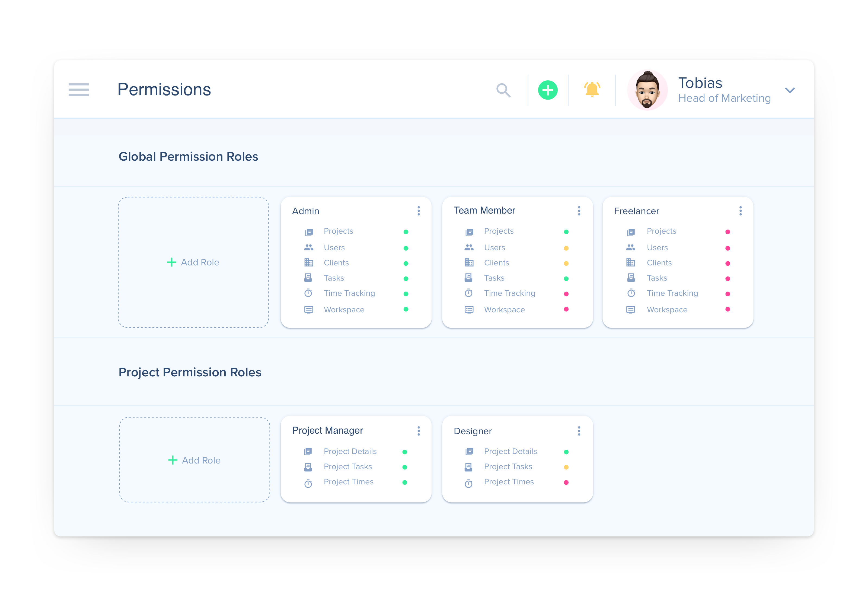The height and width of the screenshot is (597, 868).
Task: Click the Projects icon in Freelancer card
Action: pos(631,232)
